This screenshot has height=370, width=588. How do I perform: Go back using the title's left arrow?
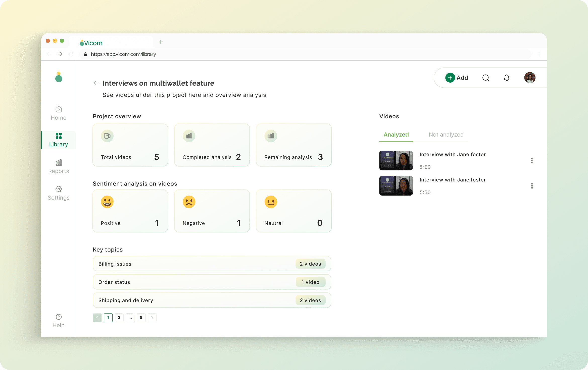96,83
